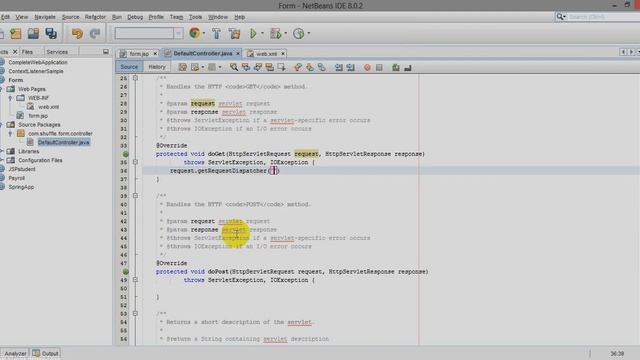
Task: Click the Next Bookmark icon
Action: click(310, 67)
